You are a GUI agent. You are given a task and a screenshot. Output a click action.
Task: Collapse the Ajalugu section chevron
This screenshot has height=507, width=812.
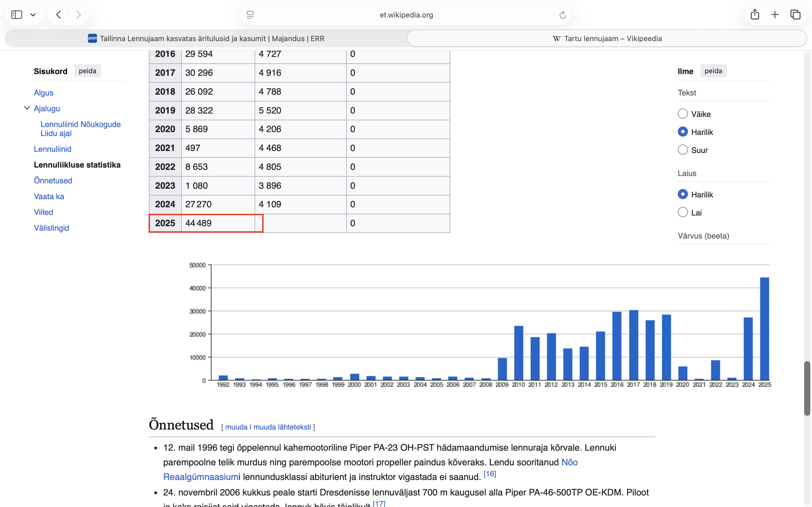pyautogui.click(x=27, y=108)
